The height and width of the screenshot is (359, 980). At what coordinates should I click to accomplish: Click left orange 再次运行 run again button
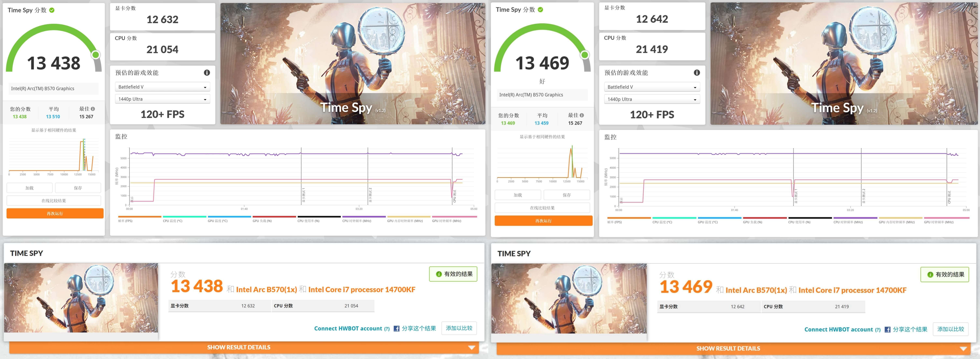[55, 213]
